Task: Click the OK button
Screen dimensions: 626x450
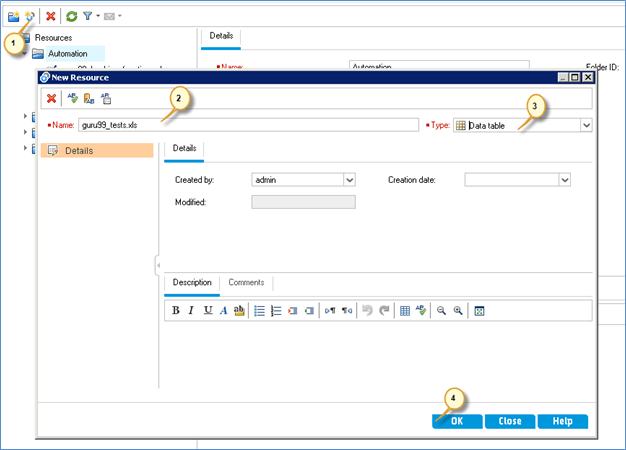Action: tap(456, 421)
